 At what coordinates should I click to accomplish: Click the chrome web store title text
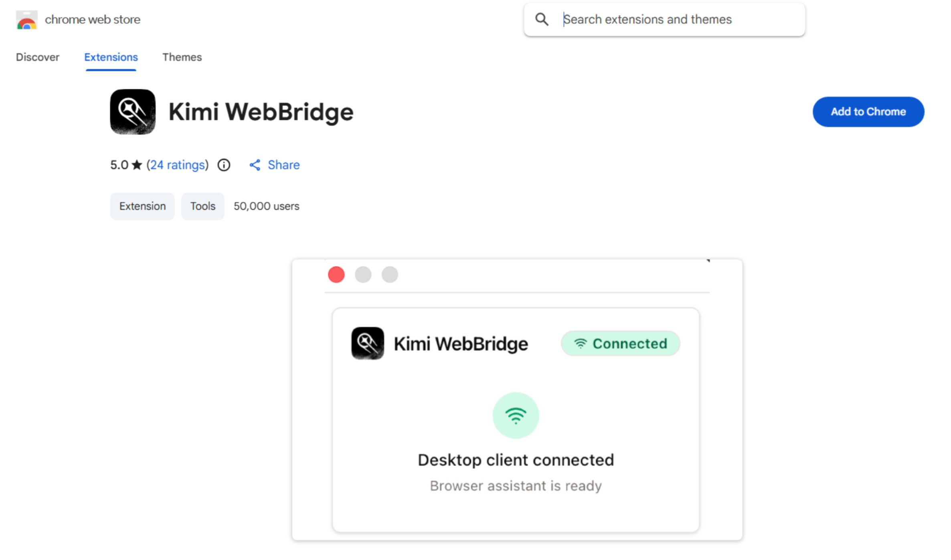click(x=93, y=19)
